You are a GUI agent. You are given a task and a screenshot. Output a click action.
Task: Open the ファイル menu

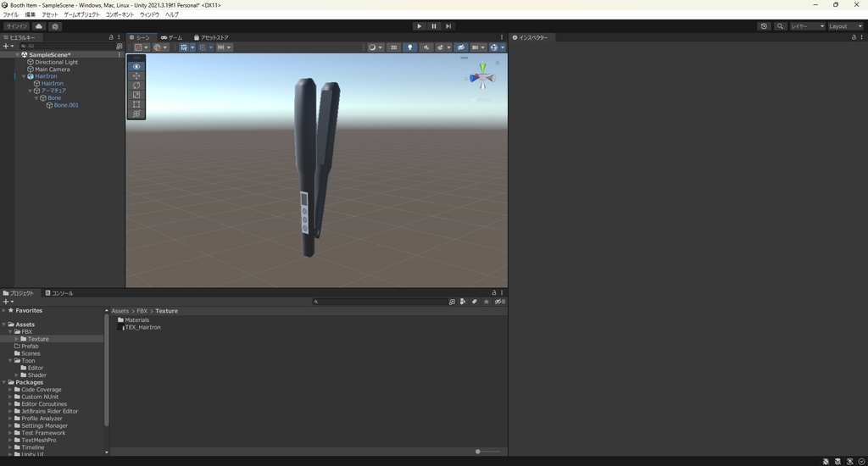10,14
